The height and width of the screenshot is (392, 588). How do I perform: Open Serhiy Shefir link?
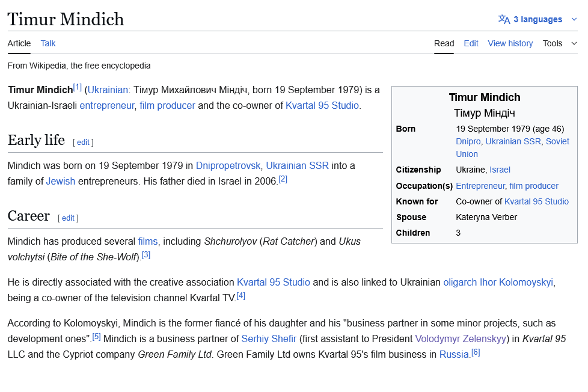269,338
